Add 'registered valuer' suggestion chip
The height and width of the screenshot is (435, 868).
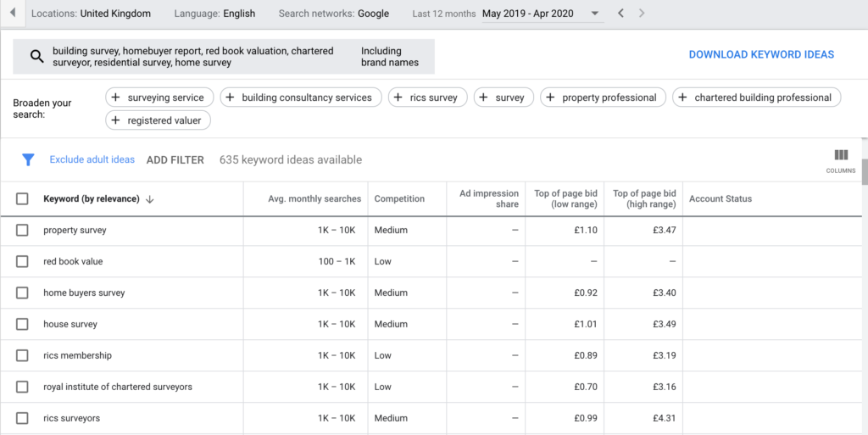pos(158,120)
